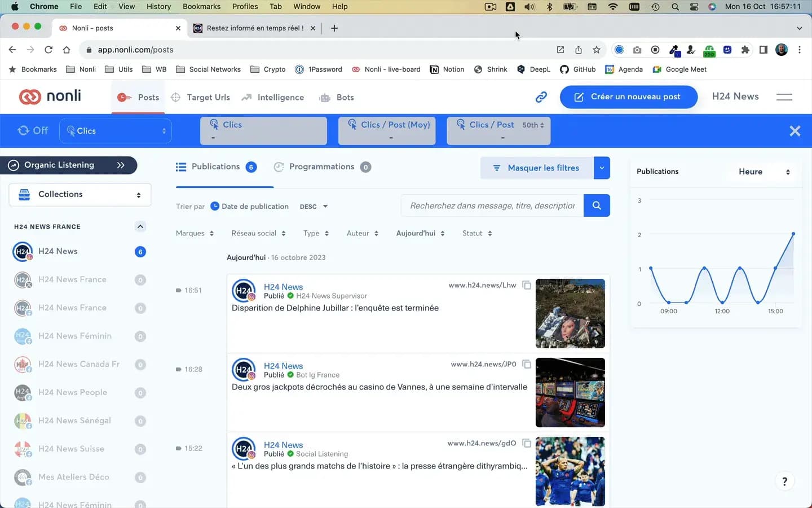
Task: Copy the www.h24.news/gdO link
Action: pyautogui.click(x=527, y=443)
